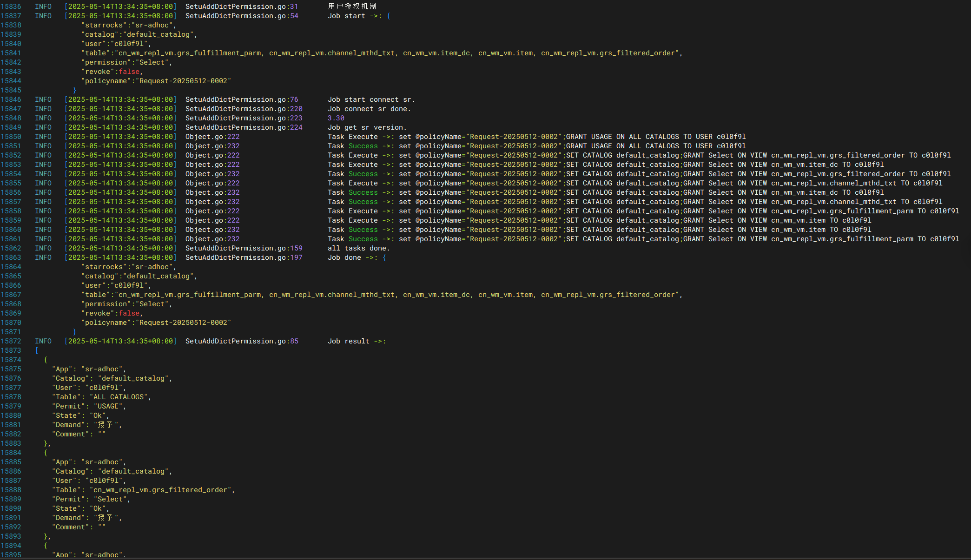Click line number 15845 in the gutter
971x560 pixels.
(11, 90)
